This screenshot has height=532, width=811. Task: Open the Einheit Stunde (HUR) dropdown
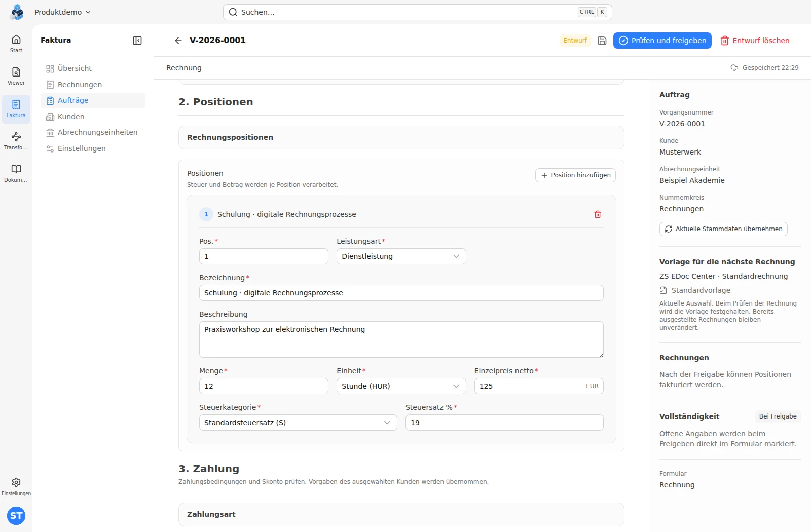[x=401, y=386]
